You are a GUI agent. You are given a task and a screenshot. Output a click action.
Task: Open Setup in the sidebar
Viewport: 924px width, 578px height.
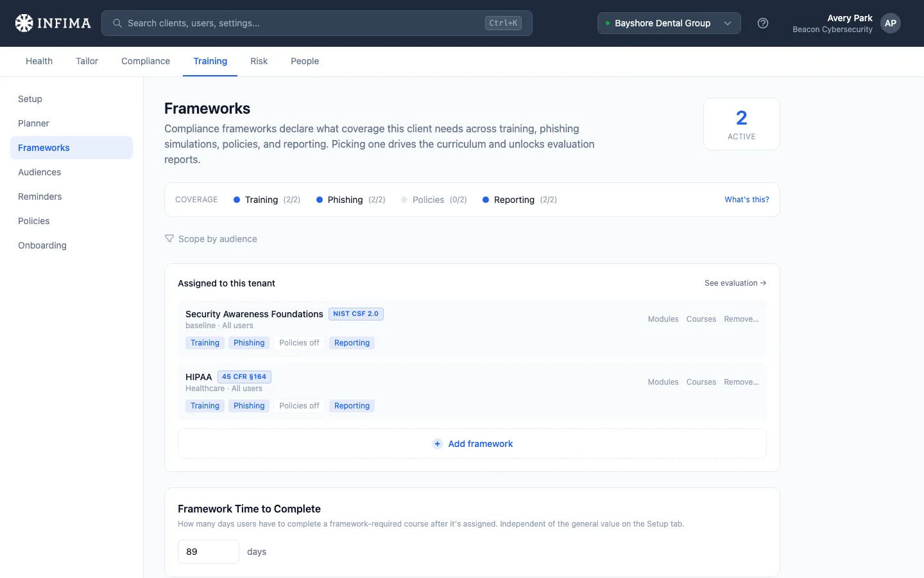click(71, 99)
